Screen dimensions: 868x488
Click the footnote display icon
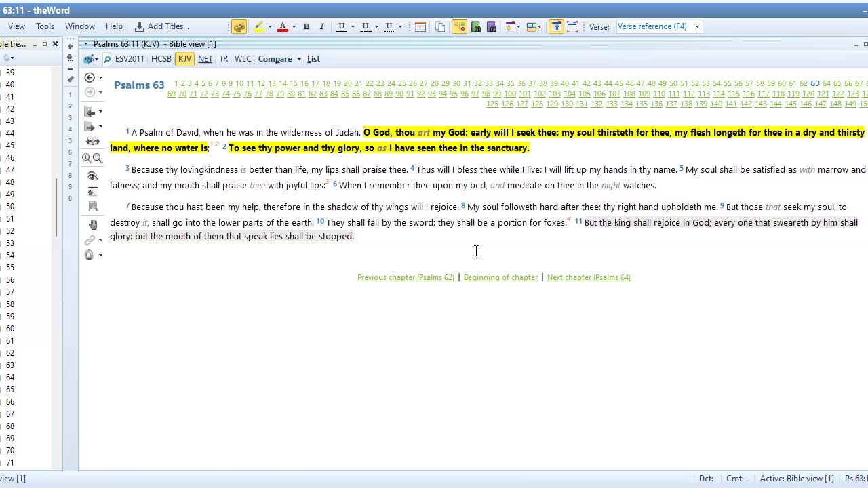pos(93,191)
